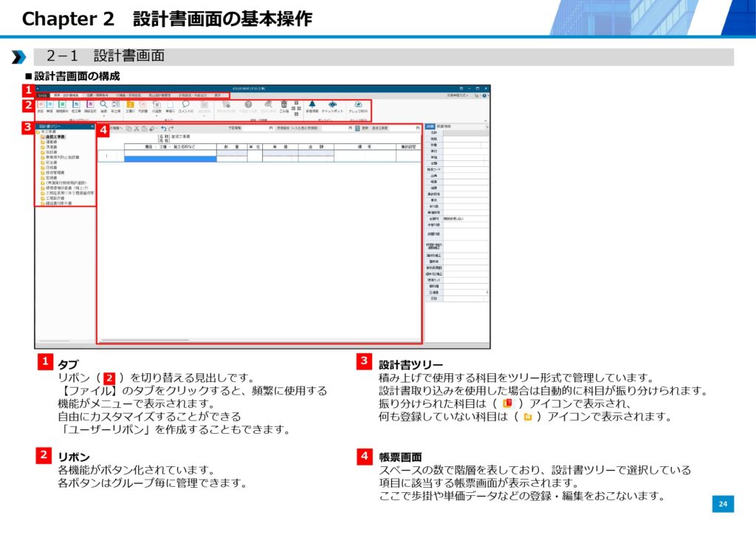The height and width of the screenshot is (535, 756).
Task: Click the copy icon in sheet toolbar
Action: pyautogui.click(x=128, y=129)
